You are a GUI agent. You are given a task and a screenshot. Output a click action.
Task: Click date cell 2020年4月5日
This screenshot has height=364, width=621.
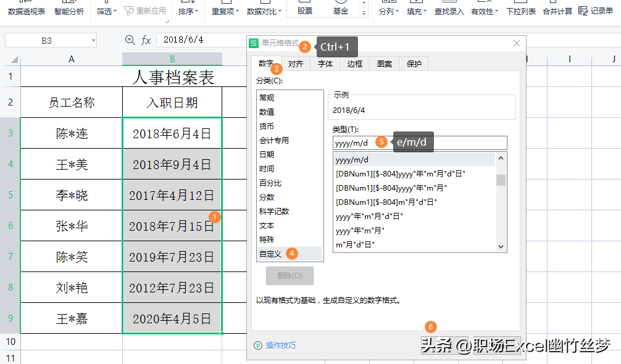(x=172, y=318)
